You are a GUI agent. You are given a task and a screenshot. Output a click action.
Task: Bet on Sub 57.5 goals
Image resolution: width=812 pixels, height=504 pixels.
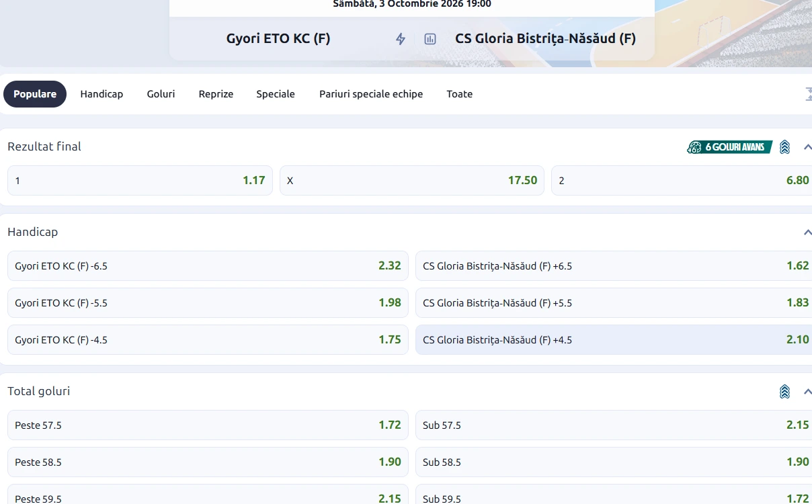click(614, 425)
